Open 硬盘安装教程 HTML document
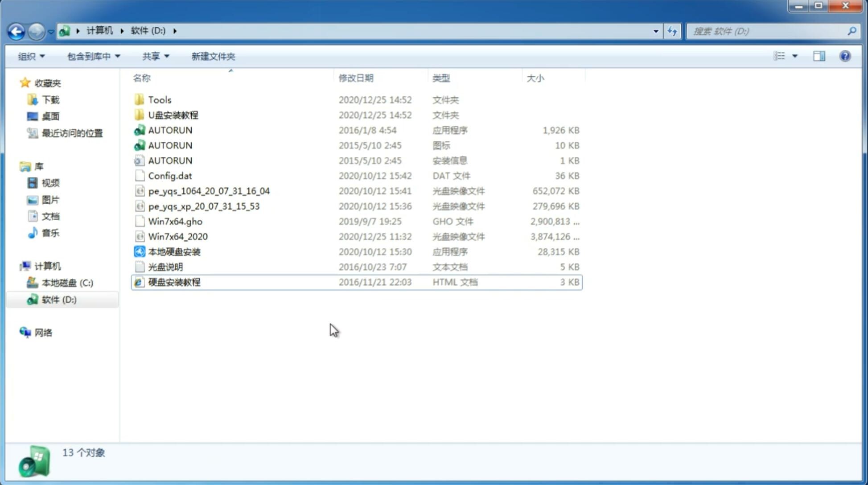 pyautogui.click(x=173, y=282)
